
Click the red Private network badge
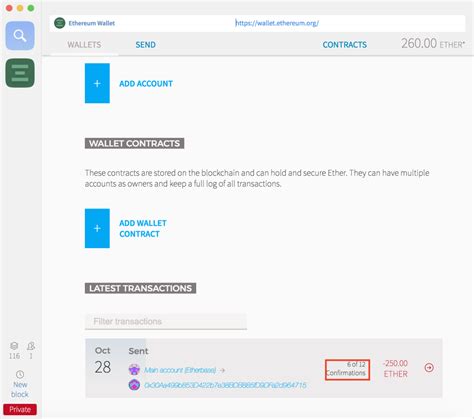(x=20, y=409)
